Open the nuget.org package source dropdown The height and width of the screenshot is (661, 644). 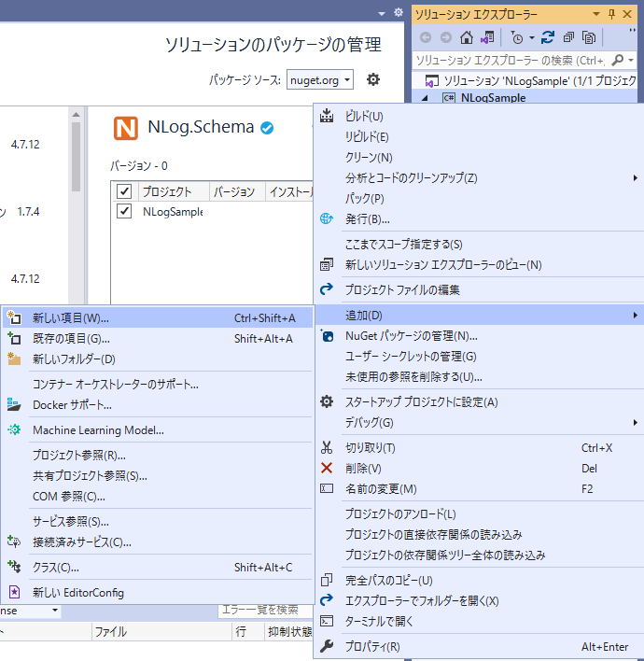(x=320, y=79)
